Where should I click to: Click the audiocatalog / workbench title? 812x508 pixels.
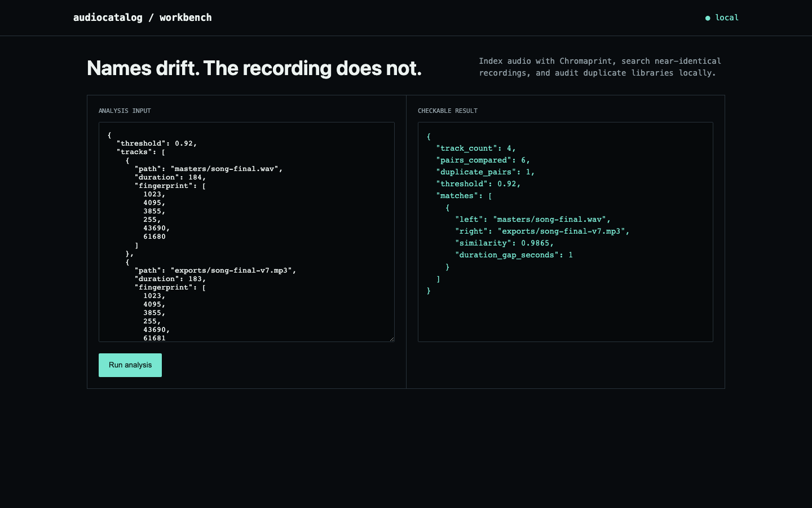[x=143, y=17]
